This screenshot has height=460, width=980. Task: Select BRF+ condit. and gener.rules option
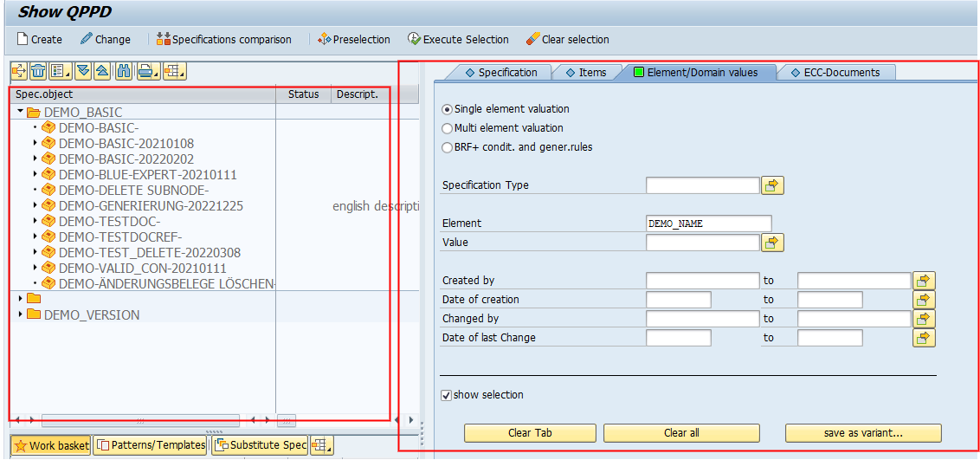coord(447,147)
